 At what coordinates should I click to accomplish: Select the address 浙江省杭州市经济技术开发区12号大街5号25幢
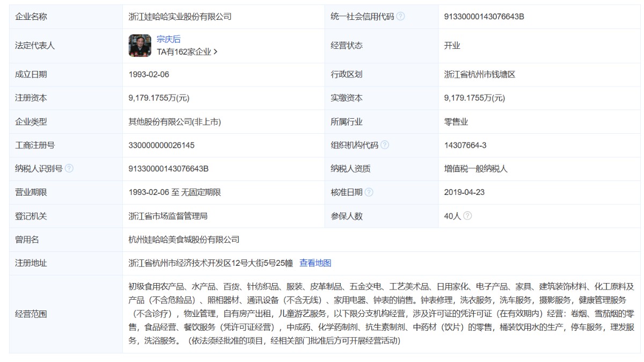(210, 263)
